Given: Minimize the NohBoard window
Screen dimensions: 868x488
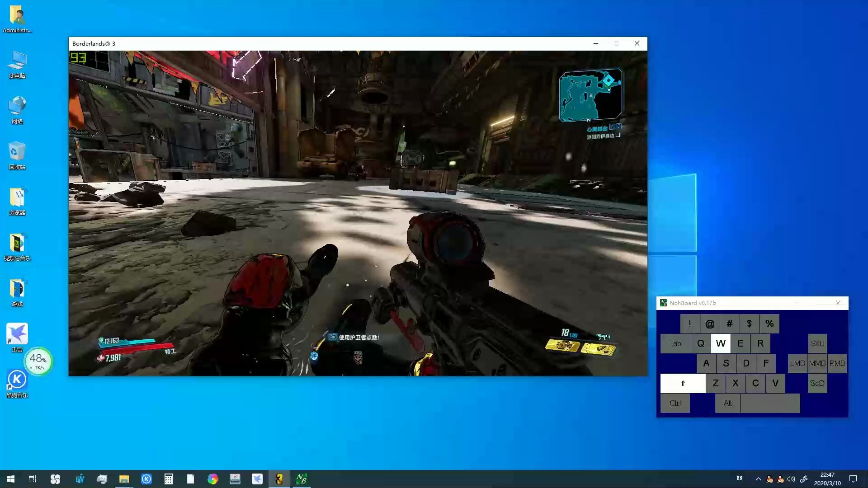Looking at the screenshot, I should point(797,303).
